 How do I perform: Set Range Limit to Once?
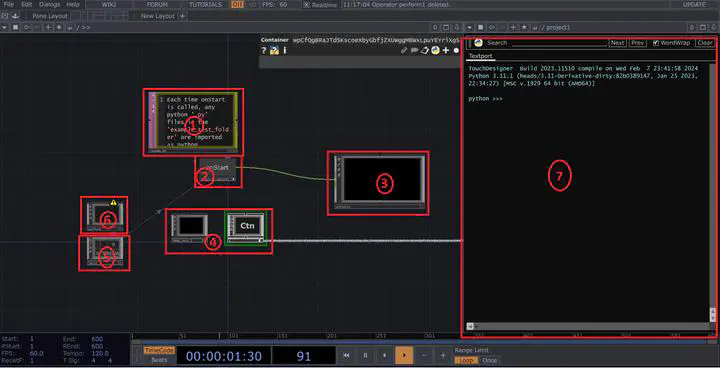[x=489, y=360]
